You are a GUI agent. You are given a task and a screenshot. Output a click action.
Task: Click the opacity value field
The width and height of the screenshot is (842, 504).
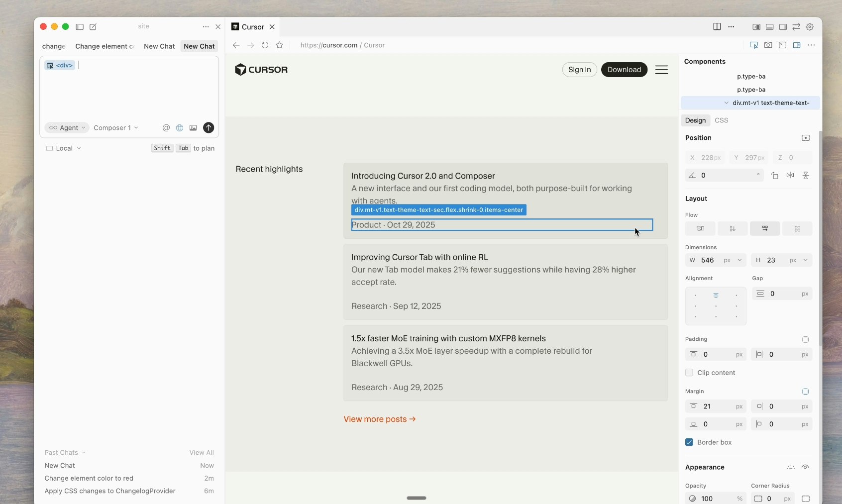pyautogui.click(x=716, y=499)
